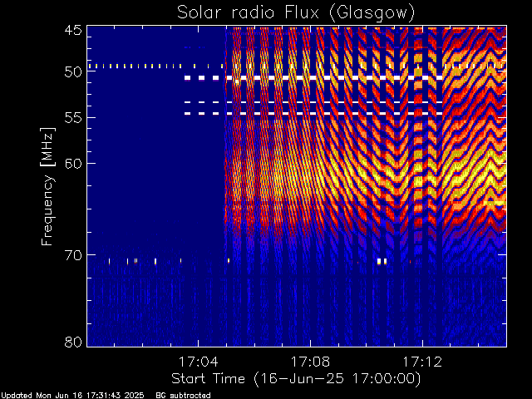The height and width of the screenshot is (399, 532).
Task: Click the 55 MHz frequency tick label
Action: (72, 118)
